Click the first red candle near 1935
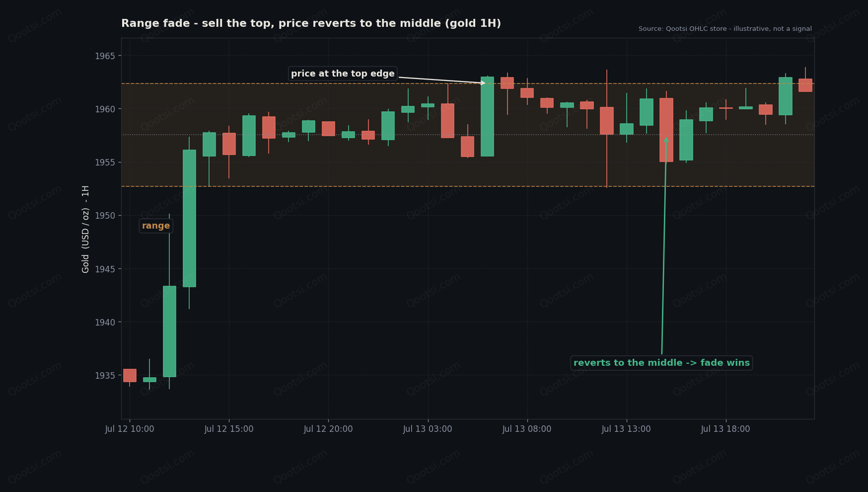 [x=130, y=375]
